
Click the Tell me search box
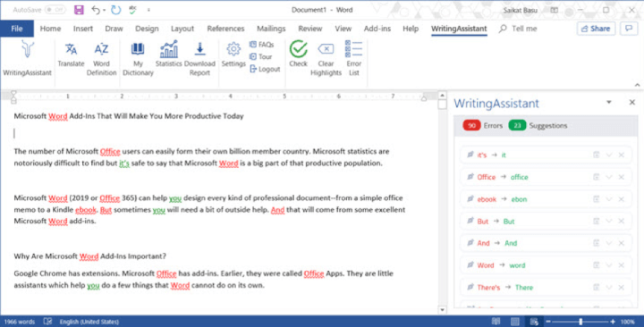click(518, 29)
